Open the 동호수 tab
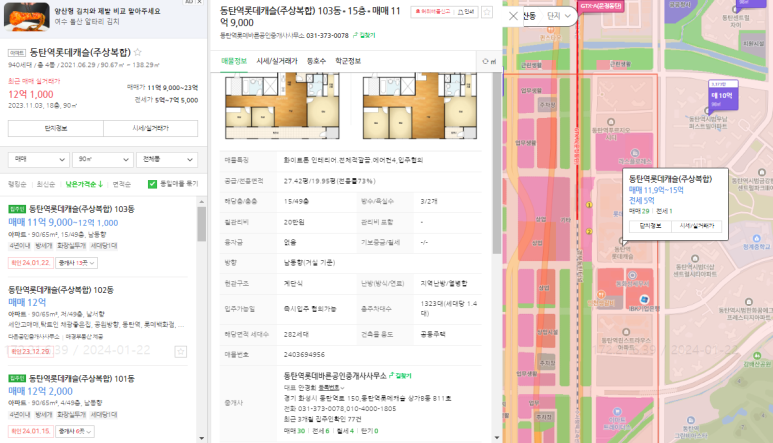This screenshot has width=773, height=443. (316, 61)
